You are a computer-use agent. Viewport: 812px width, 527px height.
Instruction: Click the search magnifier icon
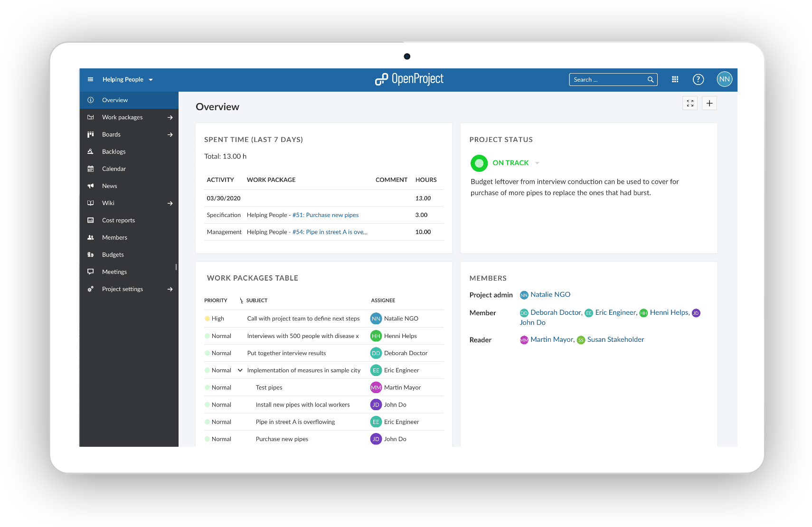point(651,80)
